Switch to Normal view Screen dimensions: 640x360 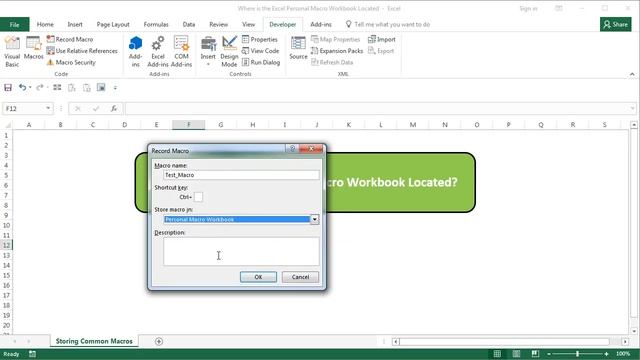click(497, 354)
